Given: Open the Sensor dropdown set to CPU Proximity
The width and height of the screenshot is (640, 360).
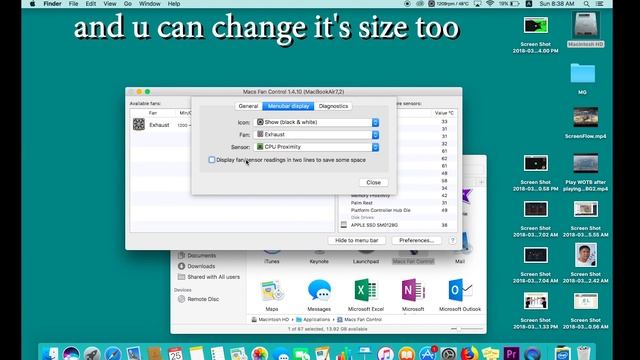Looking at the screenshot, I should click(x=316, y=147).
